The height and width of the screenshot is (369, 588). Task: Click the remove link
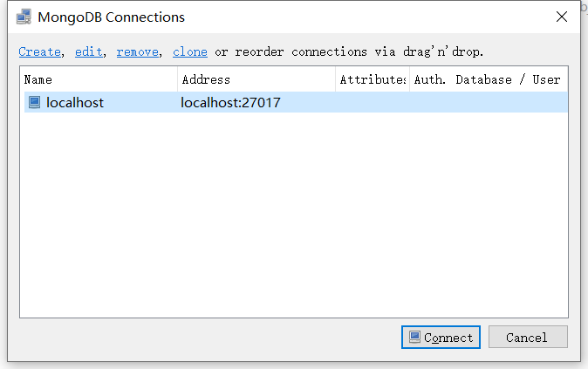point(137,51)
